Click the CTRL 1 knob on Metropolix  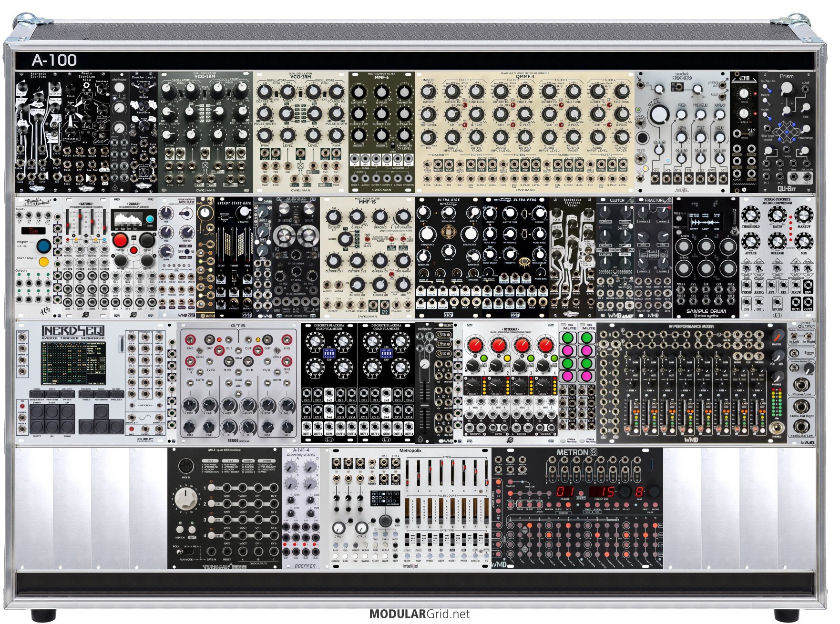pyautogui.click(x=338, y=528)
